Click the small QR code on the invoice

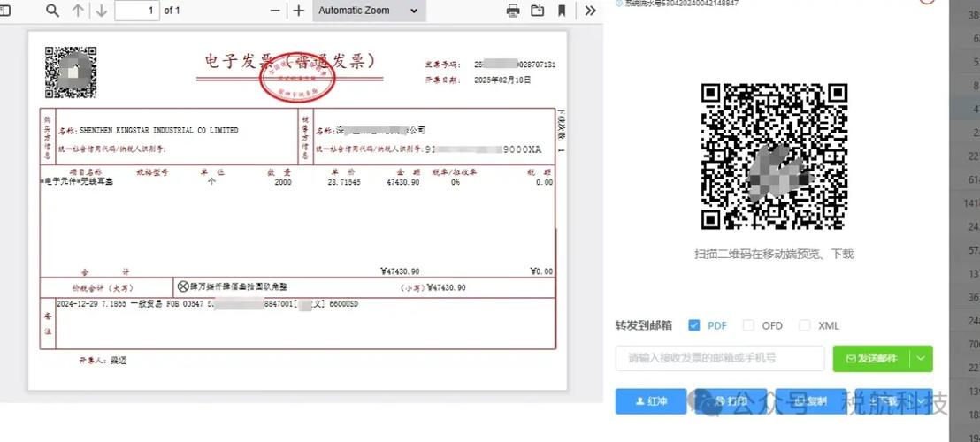(x=71, y=72)
